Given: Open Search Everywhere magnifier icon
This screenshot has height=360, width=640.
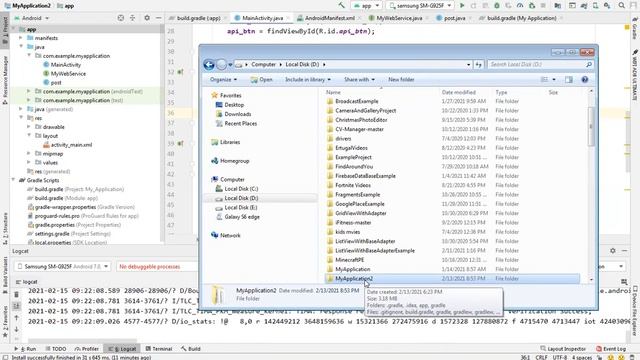Looking at the screenshot, I should pos(622,6).
